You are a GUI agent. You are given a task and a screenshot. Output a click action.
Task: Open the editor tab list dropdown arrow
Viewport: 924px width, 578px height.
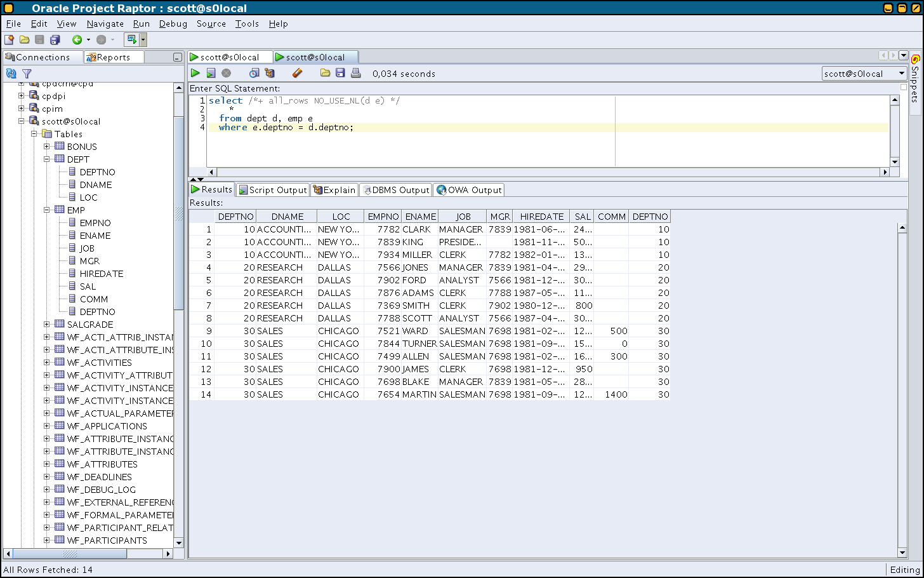(x=904, y=56)
